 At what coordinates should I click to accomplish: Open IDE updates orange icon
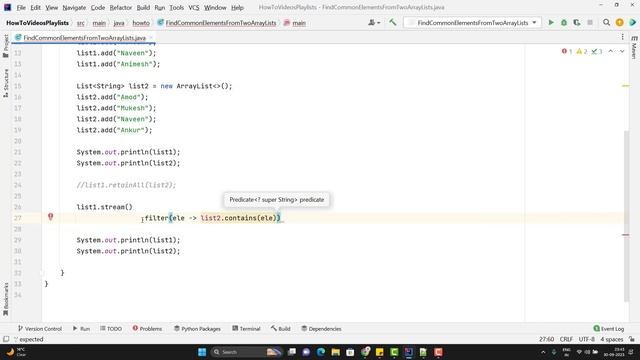click(620, 23)
